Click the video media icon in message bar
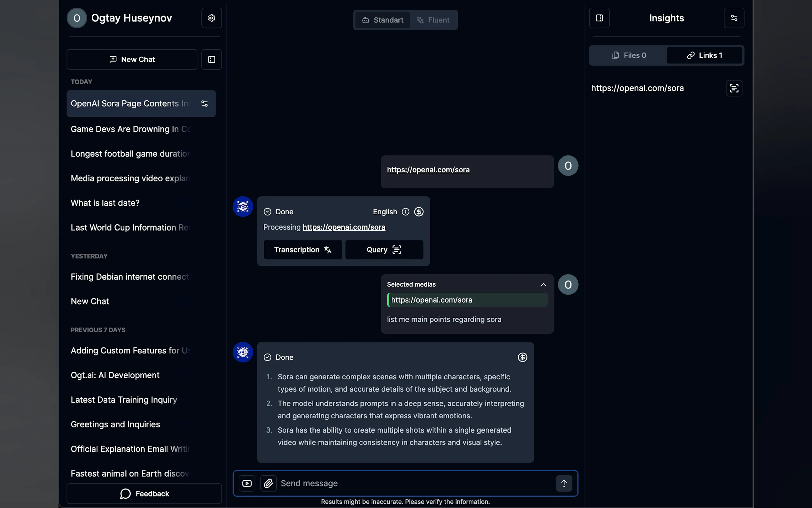 247,483
